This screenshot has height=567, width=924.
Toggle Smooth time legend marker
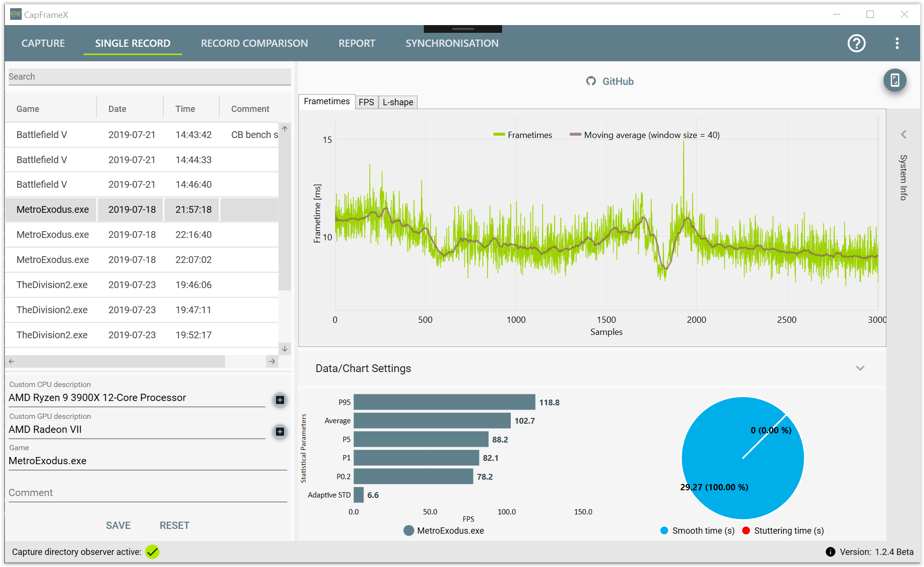pos(664,531)
